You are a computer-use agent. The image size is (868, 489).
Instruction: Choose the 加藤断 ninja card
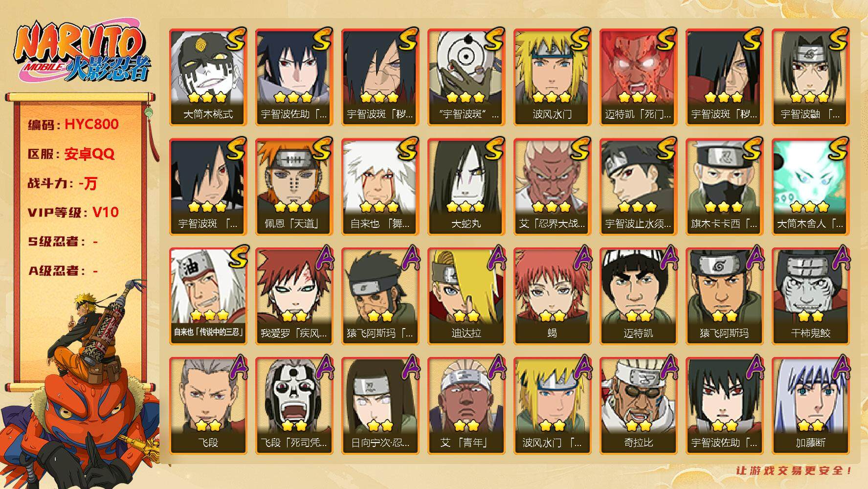[x=811, y=406]
